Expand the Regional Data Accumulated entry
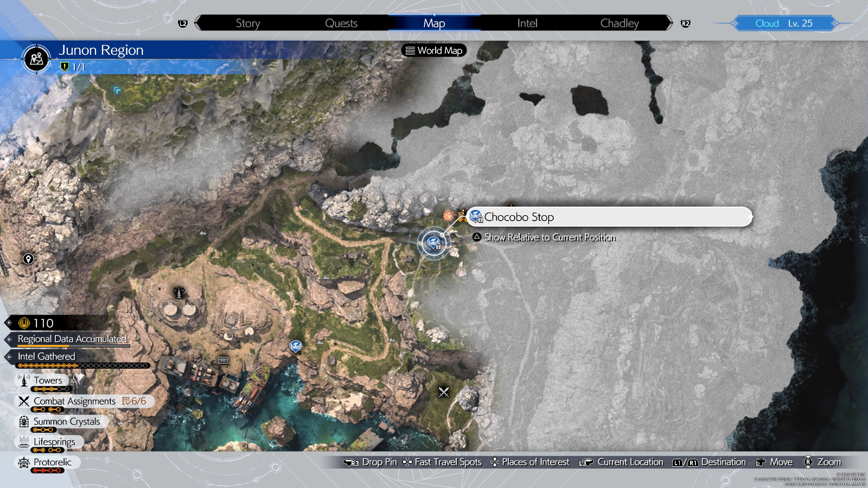The height and width of the screenshot is (488, 868). point(72,339)
